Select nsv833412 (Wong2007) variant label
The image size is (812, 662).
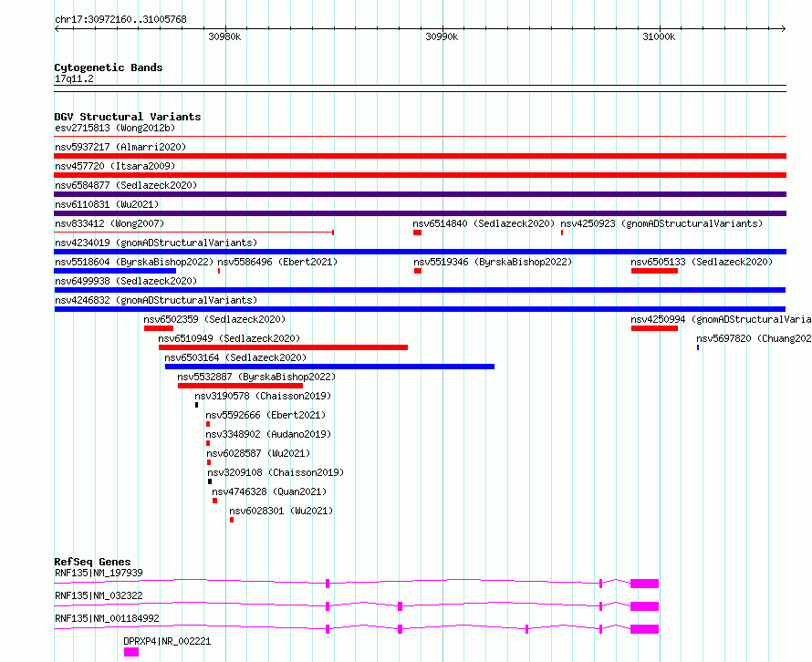point(109,223)
